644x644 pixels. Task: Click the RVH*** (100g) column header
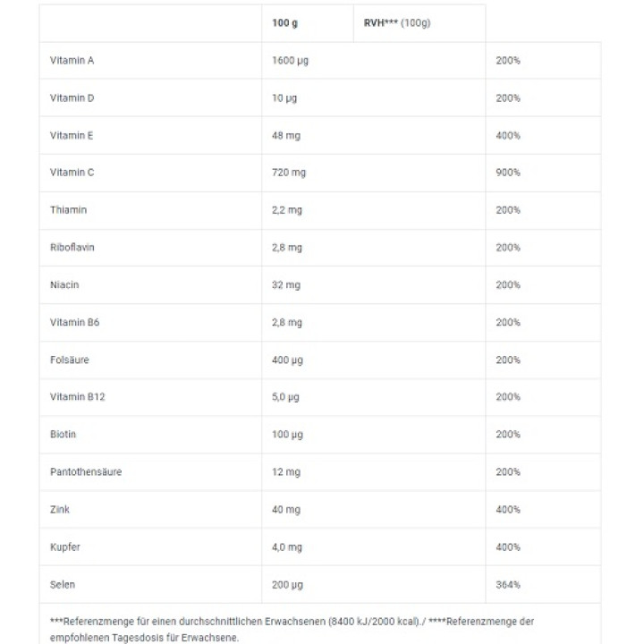397,23
